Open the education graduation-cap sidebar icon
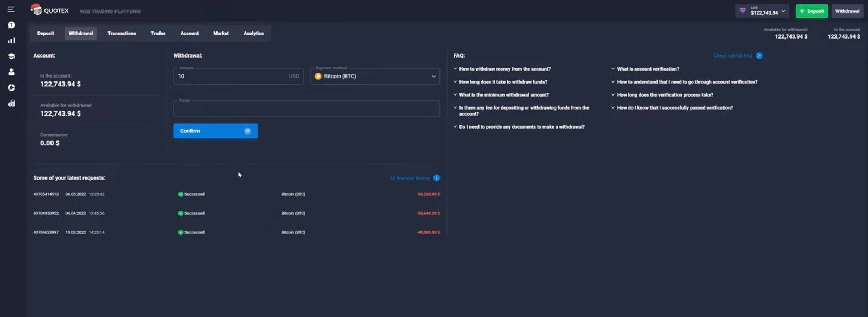 (11, 56)
